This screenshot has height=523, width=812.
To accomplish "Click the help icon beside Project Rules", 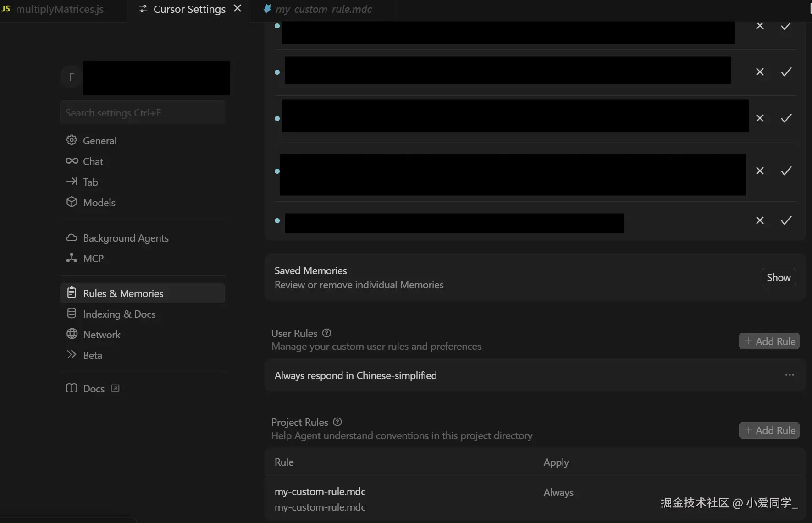I will 337,422.
